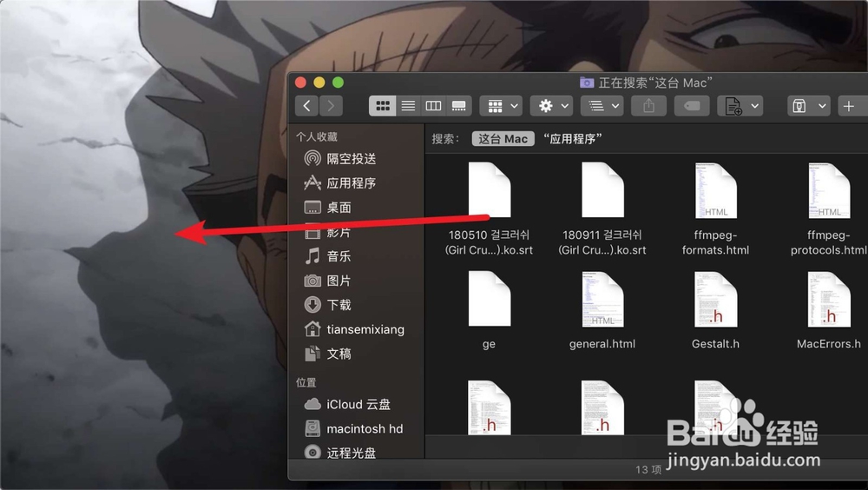Select the 180510 ko.srt file icon

(490, 189)
